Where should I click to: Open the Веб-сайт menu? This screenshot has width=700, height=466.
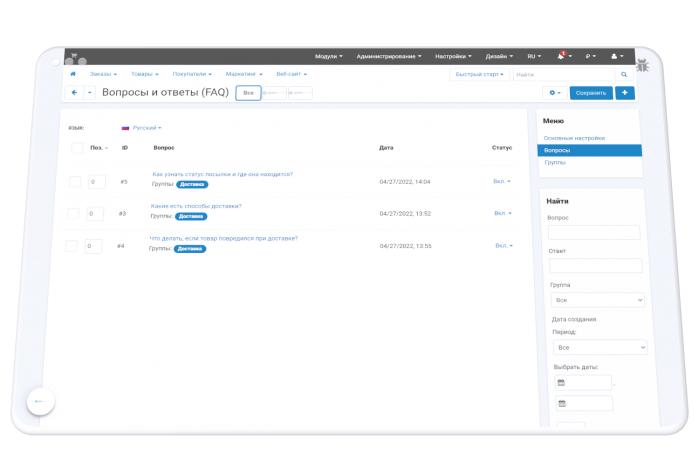click(292, 74)
